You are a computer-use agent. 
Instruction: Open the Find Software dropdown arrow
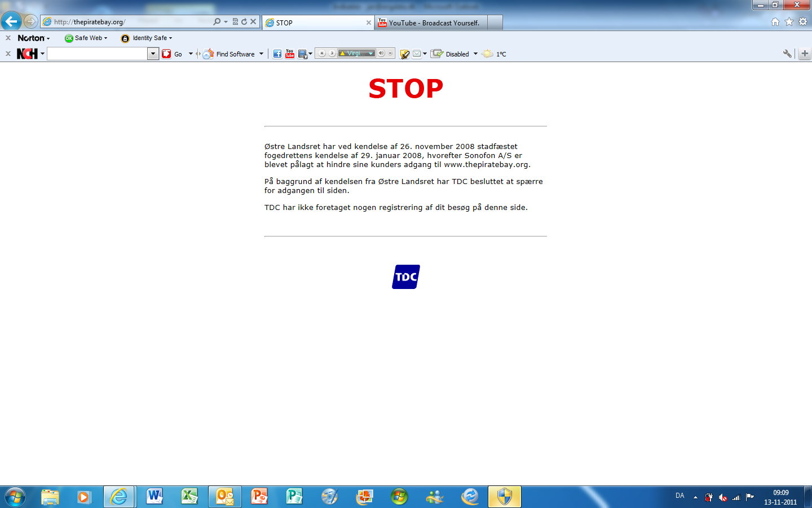pyautogui.click(x=261, y=54)
